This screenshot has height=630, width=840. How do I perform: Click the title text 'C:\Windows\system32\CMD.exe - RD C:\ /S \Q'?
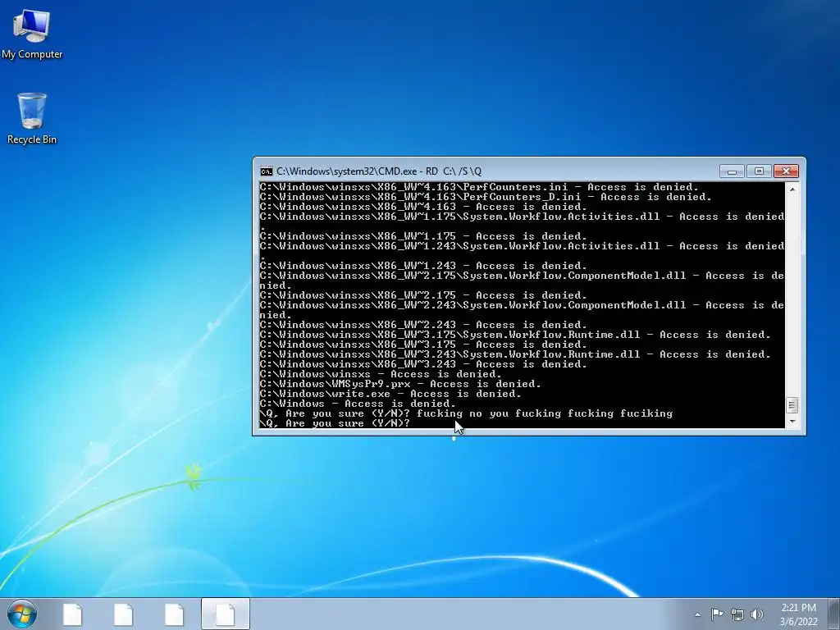click(379, 171)
